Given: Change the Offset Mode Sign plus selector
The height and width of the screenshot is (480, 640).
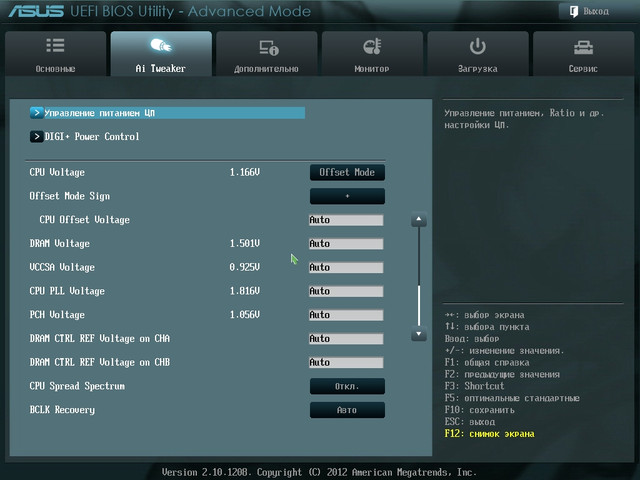Looking at the screenshot, I should pos(347,196).
